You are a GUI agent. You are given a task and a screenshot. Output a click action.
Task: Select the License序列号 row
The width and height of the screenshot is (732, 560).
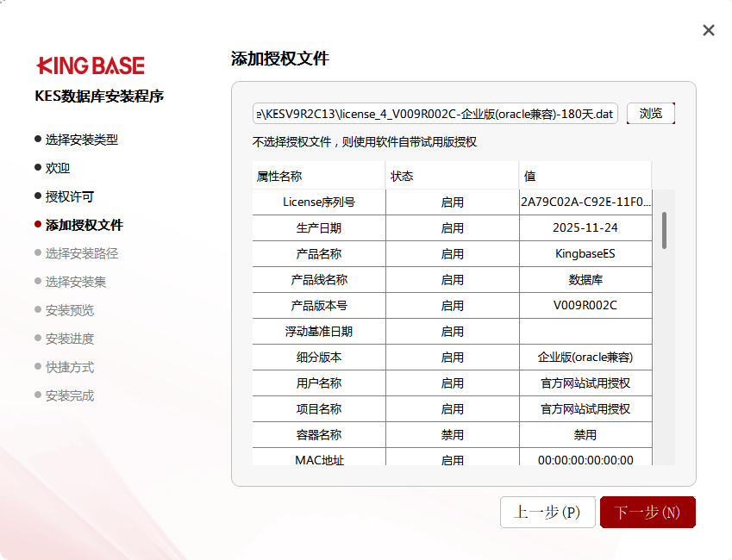tap(319, 202)
